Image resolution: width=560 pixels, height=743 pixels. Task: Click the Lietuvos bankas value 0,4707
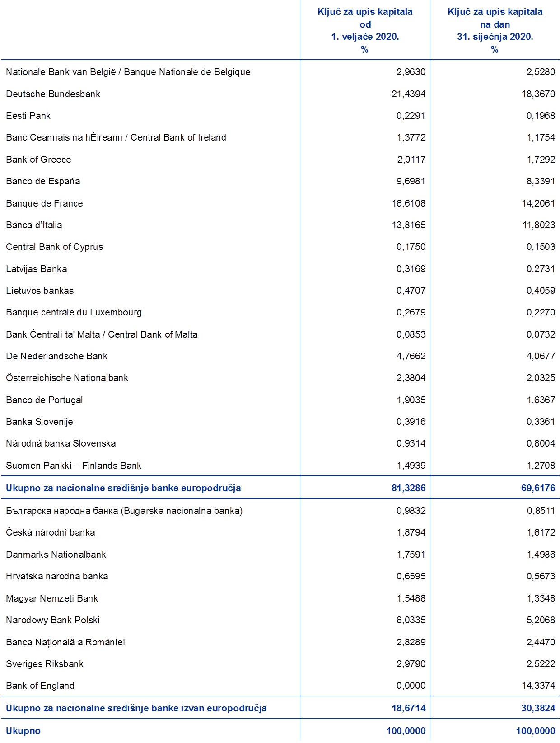pos(411,291)
